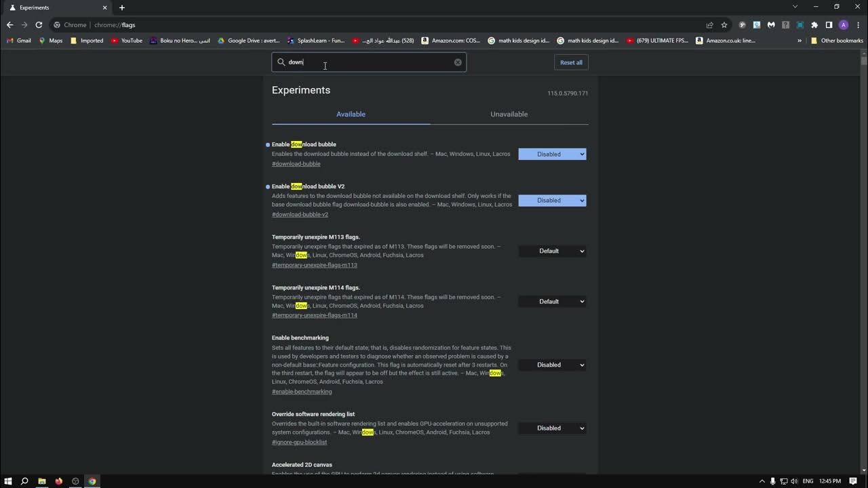Open the Imported bookmarks folder

tap(87, 41)
